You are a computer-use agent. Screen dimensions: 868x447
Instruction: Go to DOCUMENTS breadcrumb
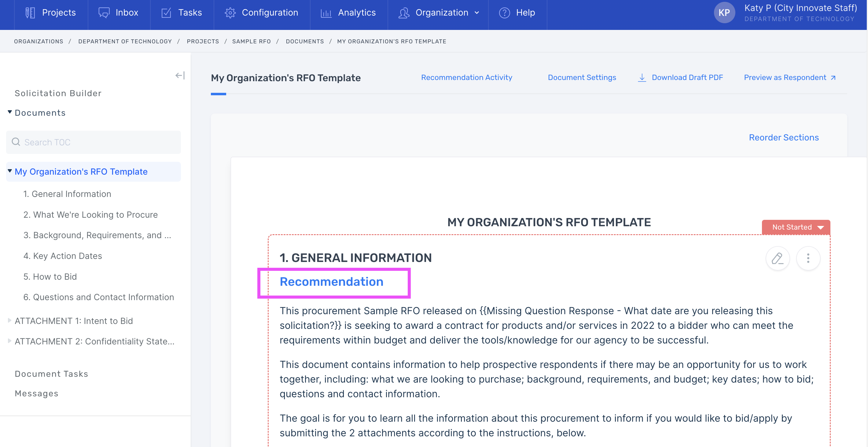305,42
